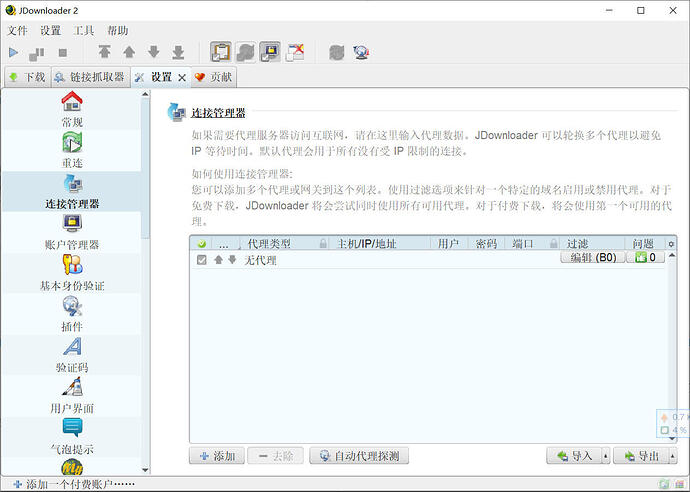
Task: Toggle clipboard monitoring toolbar icon
Action: point(221,52)
